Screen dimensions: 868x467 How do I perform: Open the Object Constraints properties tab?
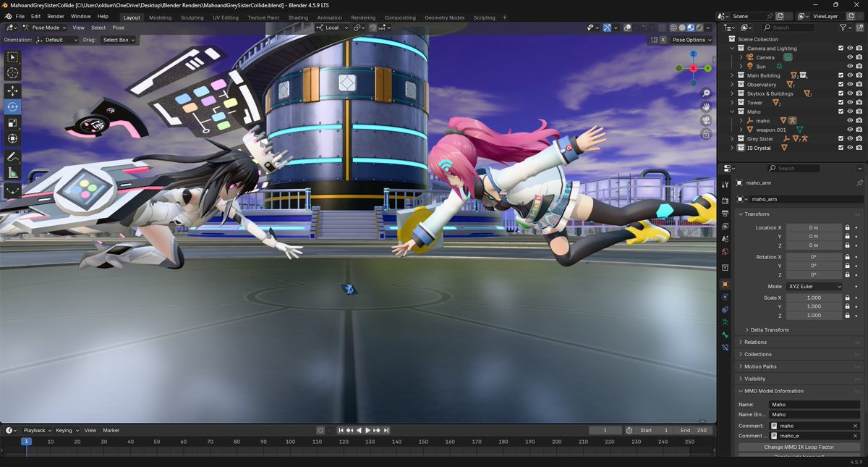[x=725, y=310]
